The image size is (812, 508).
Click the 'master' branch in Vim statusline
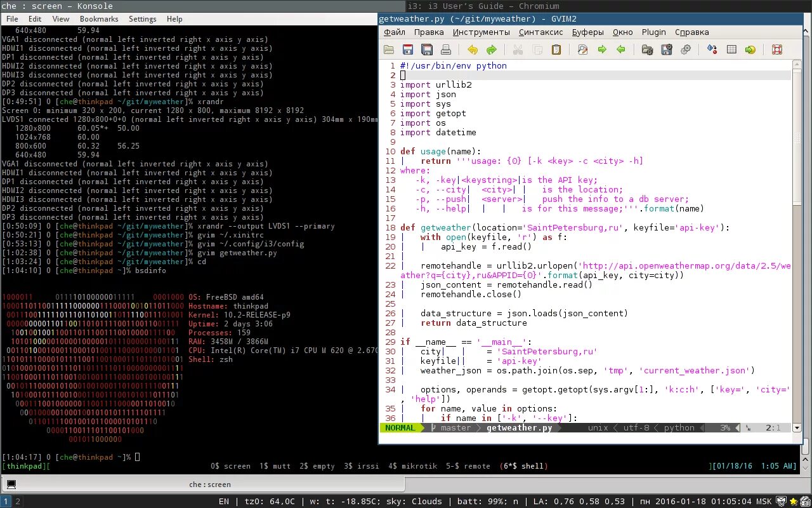point(455,428)
